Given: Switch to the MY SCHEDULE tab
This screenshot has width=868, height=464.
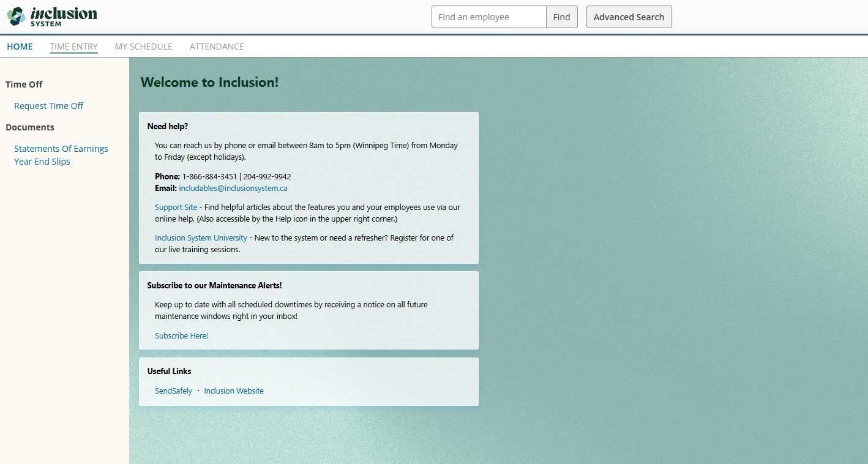Looking at the screenshot, I should click(144, 47).
